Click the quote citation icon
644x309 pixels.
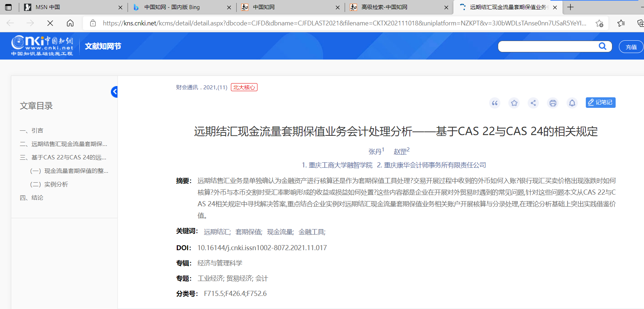click(x=495, y=103)
